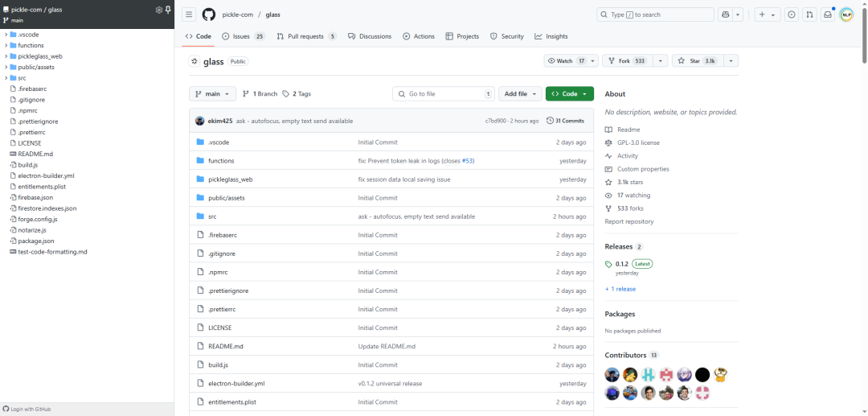Expand the pickleglass_web folder in sidebar tree
The width and height of the screenshot is (868, 416).
tap(6, 56)
